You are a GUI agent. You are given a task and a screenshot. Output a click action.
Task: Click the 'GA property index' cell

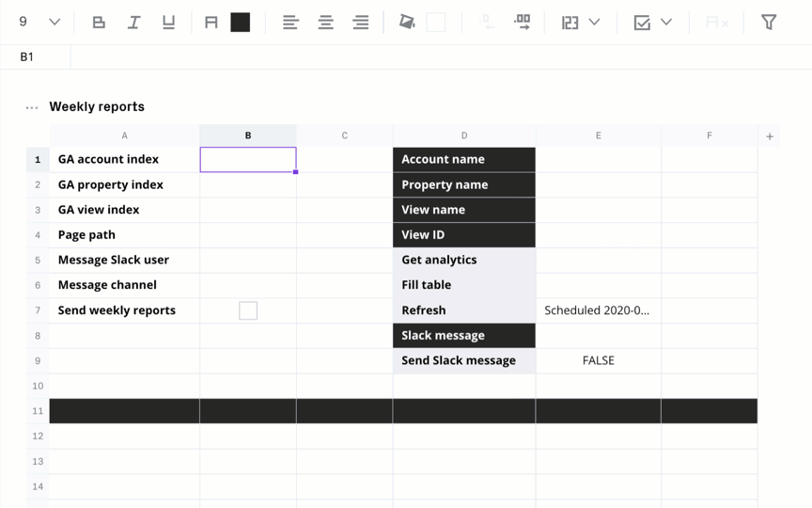124,185
